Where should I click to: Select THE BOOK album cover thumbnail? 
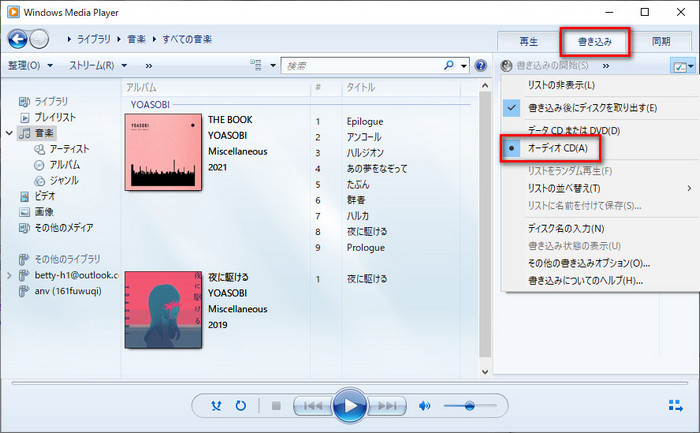click(163, 152)
